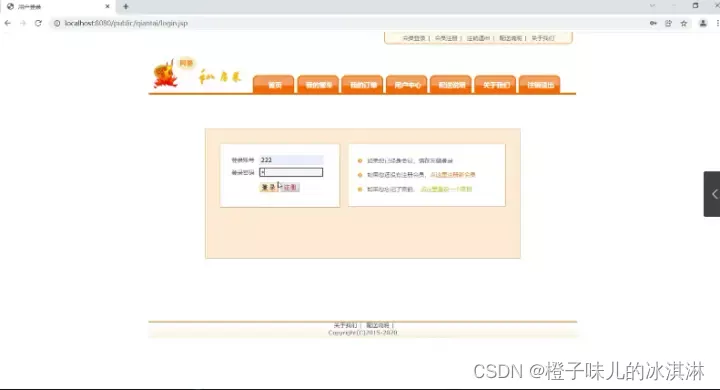720x390 pixels.
Task: Open 我的订单 my orders nav tab
Action: 363,85
